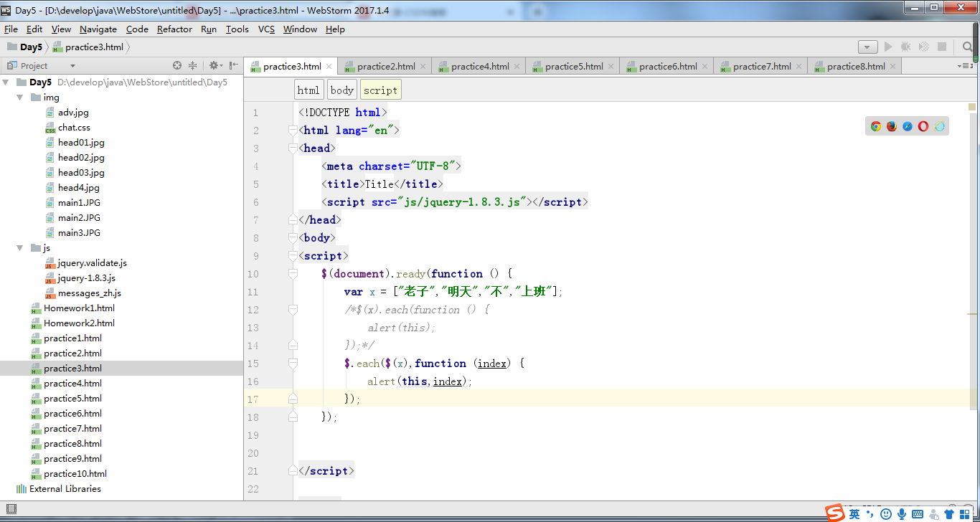Switch to practice2.html tab
Screen dimensions: 980x522
(386, 66)
